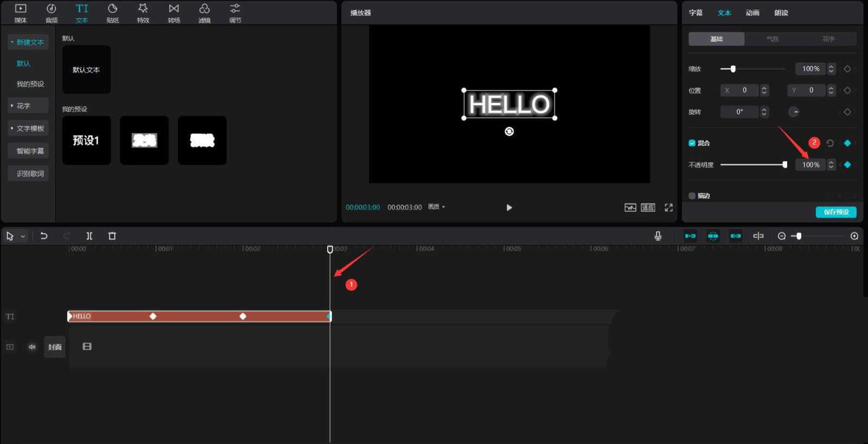
Task: Click the timeline zoom-out magnifier icon
Action: 781,236
